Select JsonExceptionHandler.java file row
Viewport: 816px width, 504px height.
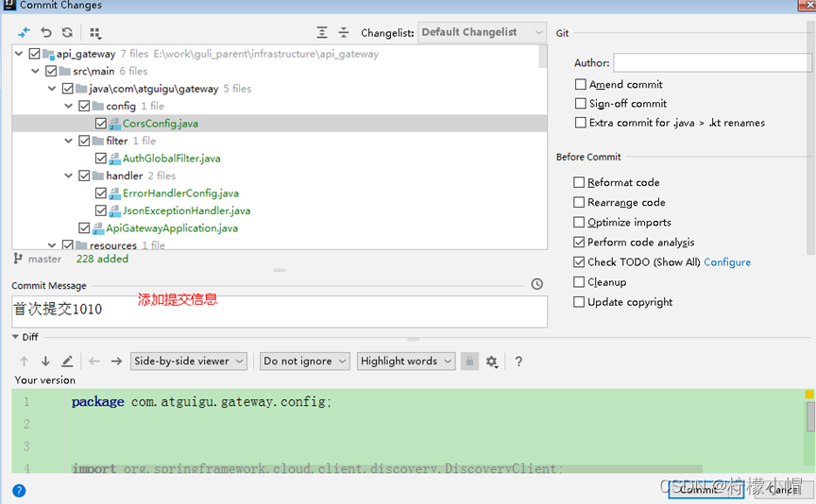[x=280, y=210]
